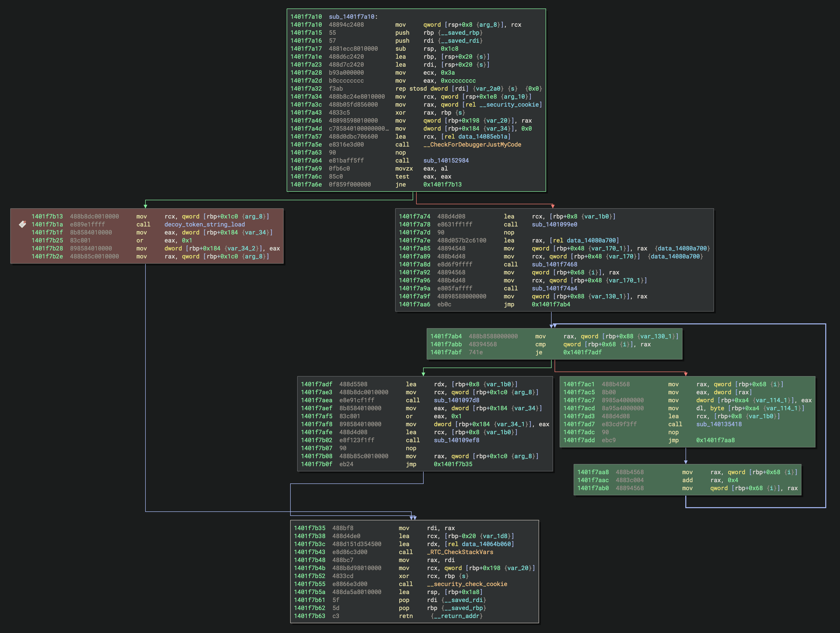Follow the sub_1401097d8 call at 1401f7aea

coord(456,400)
